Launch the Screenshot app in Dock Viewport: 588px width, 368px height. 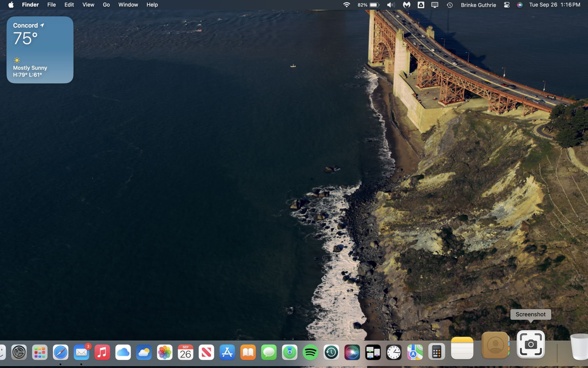coord(531,344)
